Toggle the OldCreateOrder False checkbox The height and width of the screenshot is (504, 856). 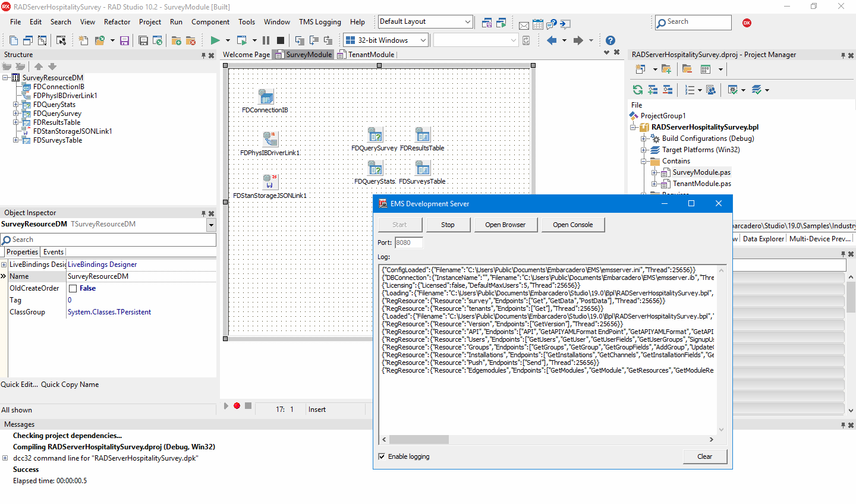tap(73, 288)
